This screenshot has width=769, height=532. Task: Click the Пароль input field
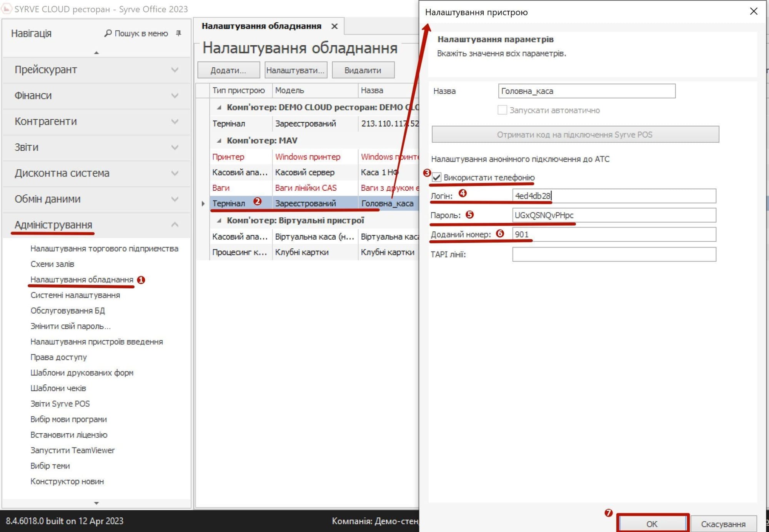pyautogui.click(x=614, y=215)
